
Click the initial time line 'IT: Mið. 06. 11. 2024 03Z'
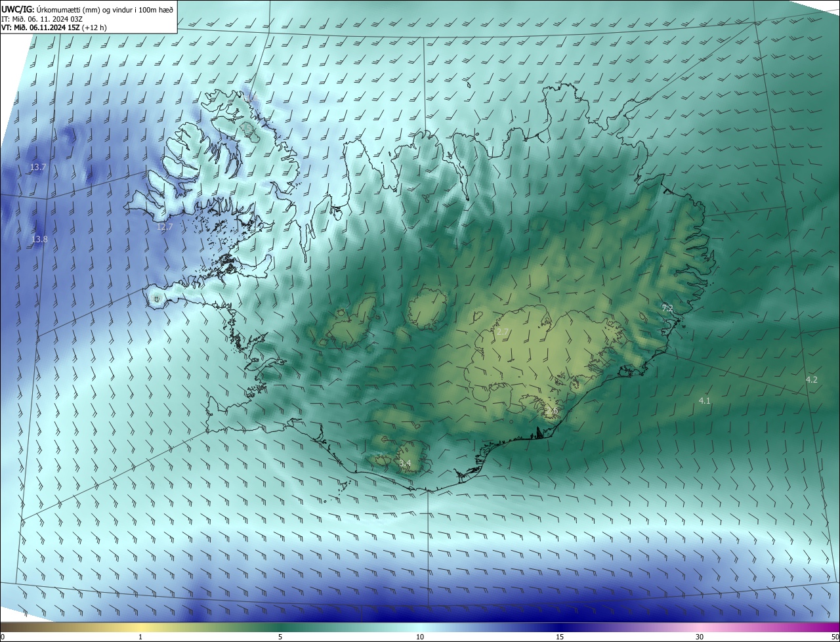pyautogui.click(x=41, y=19)
